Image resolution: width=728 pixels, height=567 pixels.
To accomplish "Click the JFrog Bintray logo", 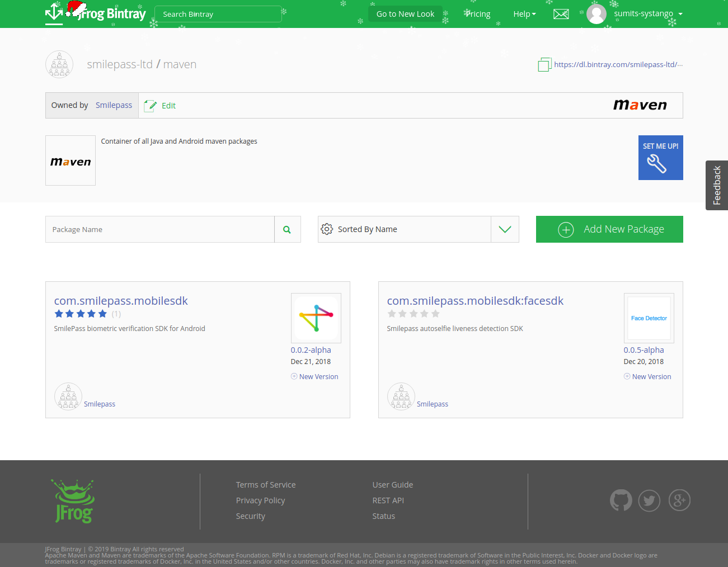I will [x=96, y=13].
